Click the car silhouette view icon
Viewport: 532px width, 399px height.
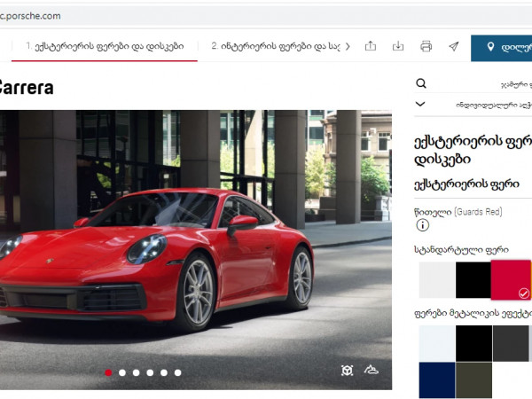[371, 371]
